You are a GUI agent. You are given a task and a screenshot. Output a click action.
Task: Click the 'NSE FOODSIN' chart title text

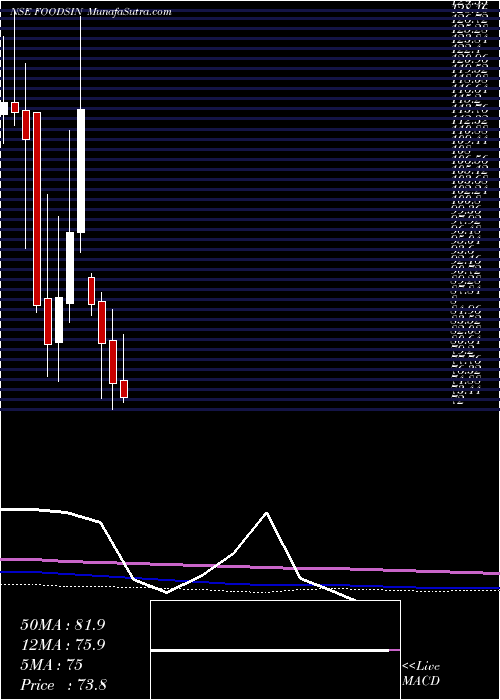tap(46, 12)
